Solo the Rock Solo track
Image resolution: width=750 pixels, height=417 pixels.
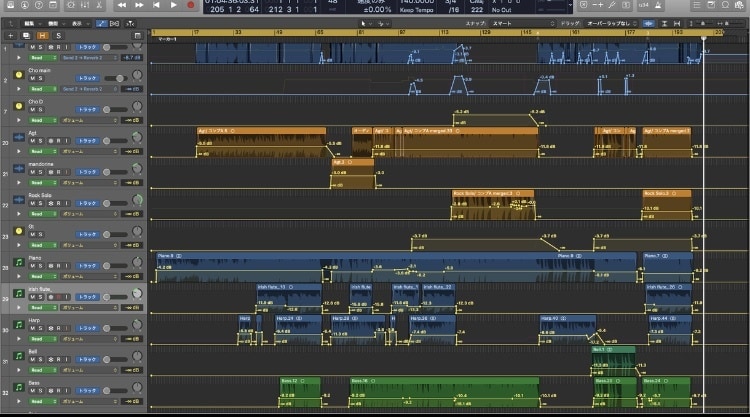coord(40,203)
